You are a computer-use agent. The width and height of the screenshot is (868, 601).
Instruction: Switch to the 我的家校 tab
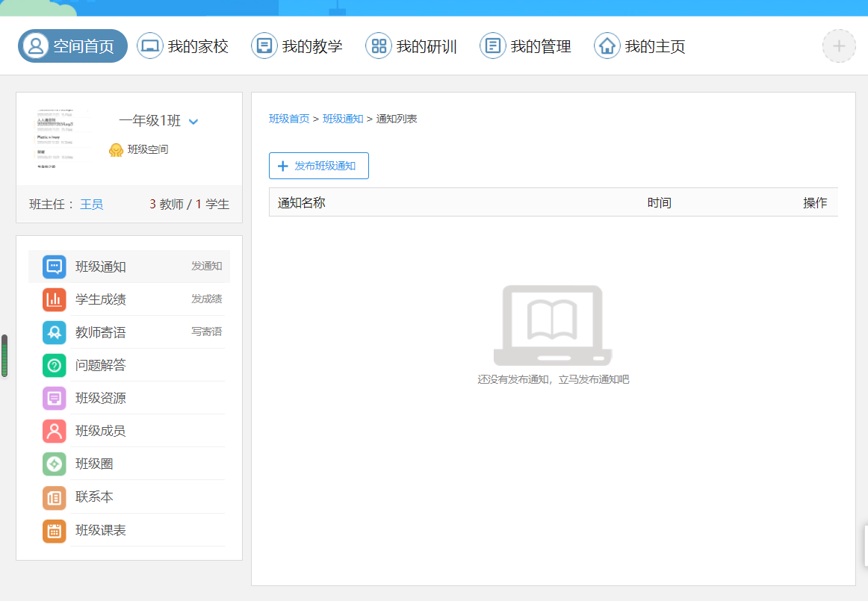pyautogui.click(x=183, y=46)
